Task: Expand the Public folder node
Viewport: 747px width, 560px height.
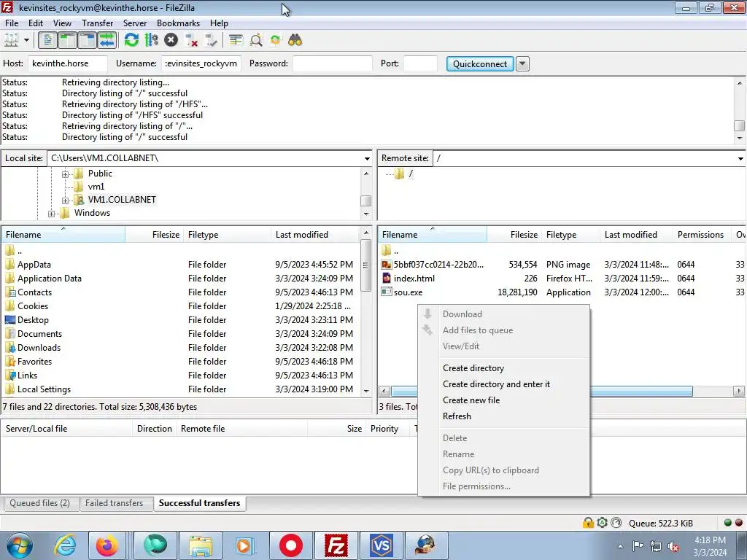Action: click(65, 174)
